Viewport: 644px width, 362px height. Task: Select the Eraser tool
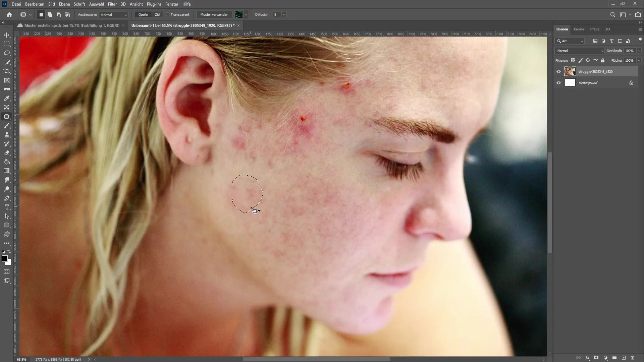coord(7,153)
